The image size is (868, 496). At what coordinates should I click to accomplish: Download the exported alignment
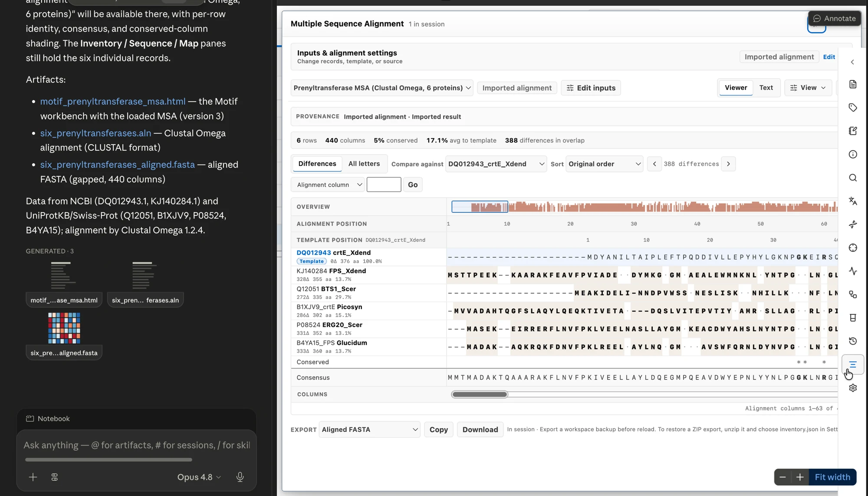tap(480, 430)
